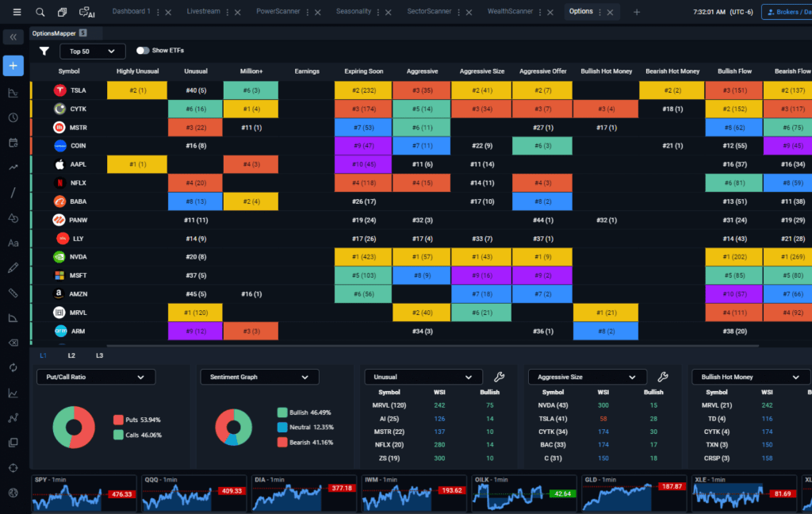Add a new tab with plus icon

[x=637, y=12]
